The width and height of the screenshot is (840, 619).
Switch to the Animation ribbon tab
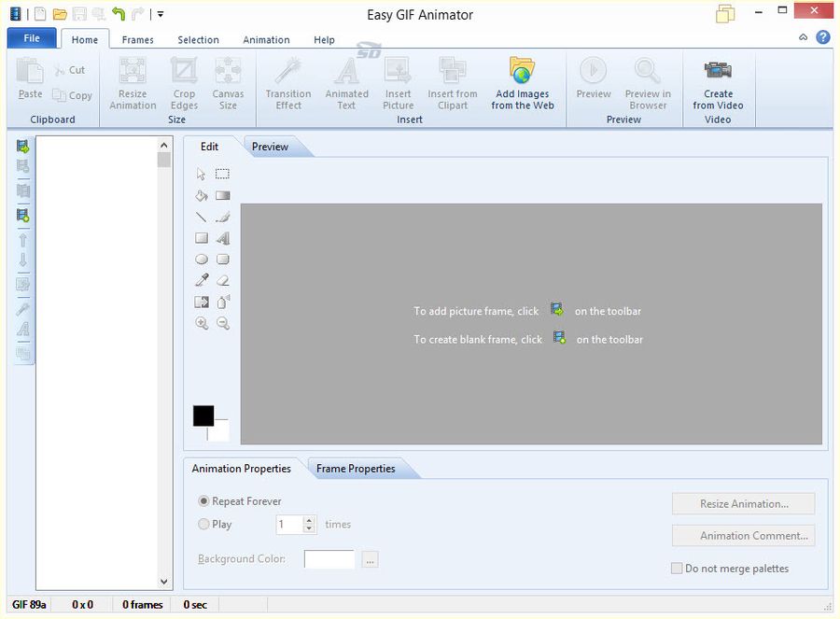[x=266, y=39]
